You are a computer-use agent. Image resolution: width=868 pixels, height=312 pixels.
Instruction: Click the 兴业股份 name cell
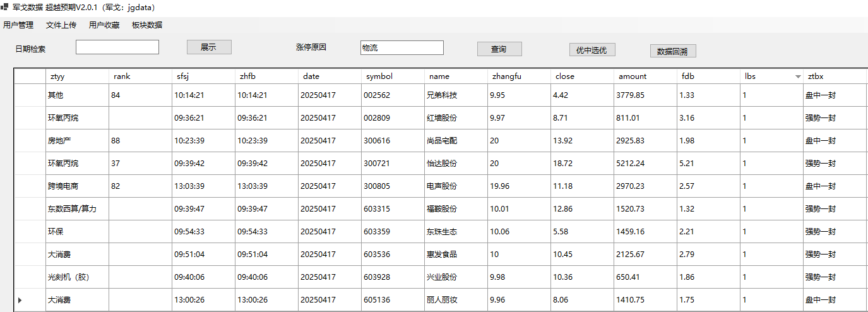click(456, 277)
